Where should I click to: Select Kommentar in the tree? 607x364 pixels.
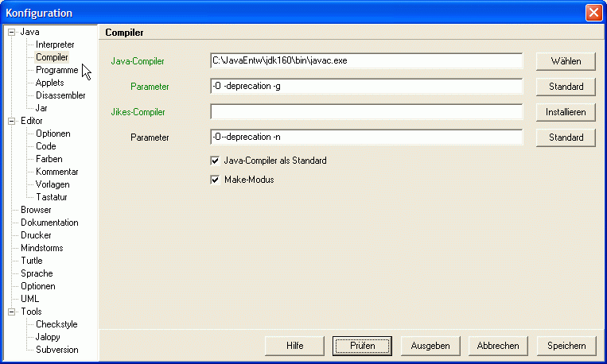coord(57,172)
